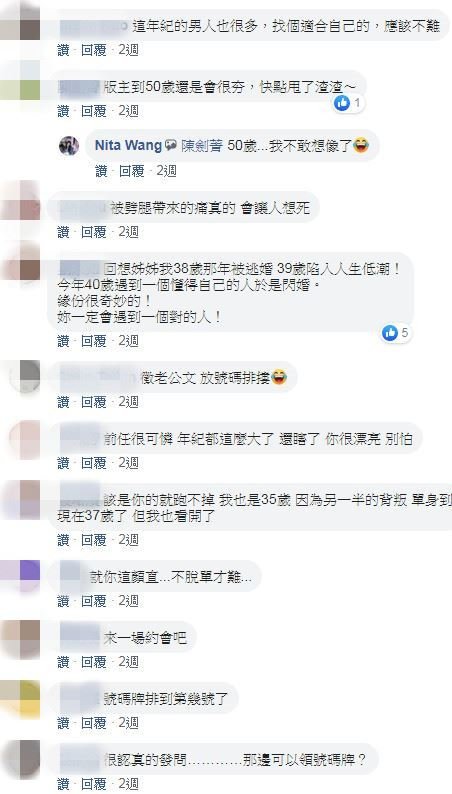Like the 38歲那年被逃婚 comment
The width and height of the screenshot is (452, 794).
tap(63, 341)
